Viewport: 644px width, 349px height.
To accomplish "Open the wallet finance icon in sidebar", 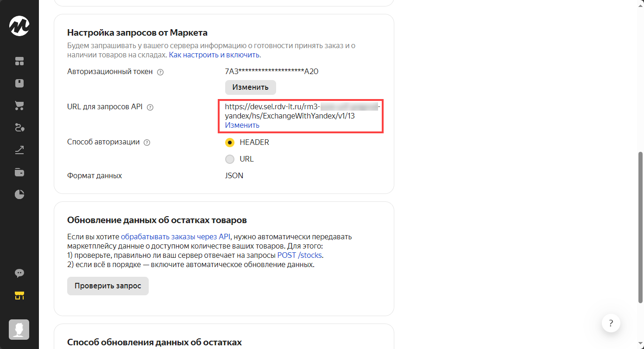I will [x=19, y=172].
